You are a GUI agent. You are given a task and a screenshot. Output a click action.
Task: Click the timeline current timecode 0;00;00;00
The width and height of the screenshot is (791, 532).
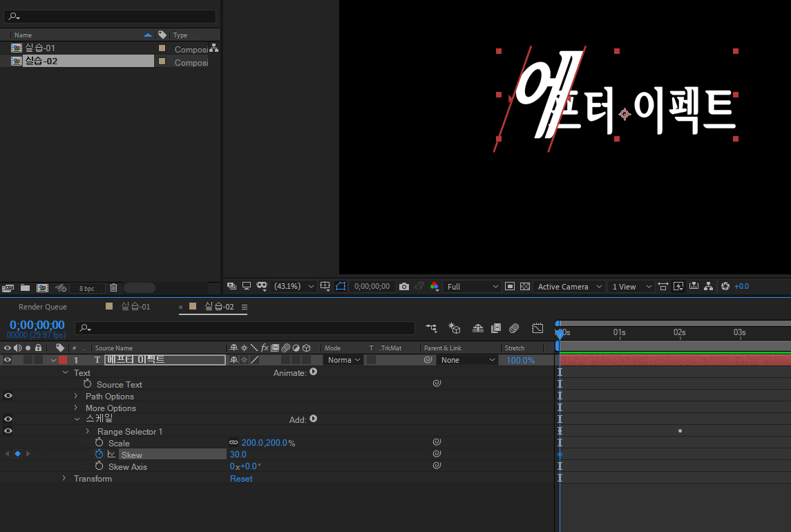point(37,325)
